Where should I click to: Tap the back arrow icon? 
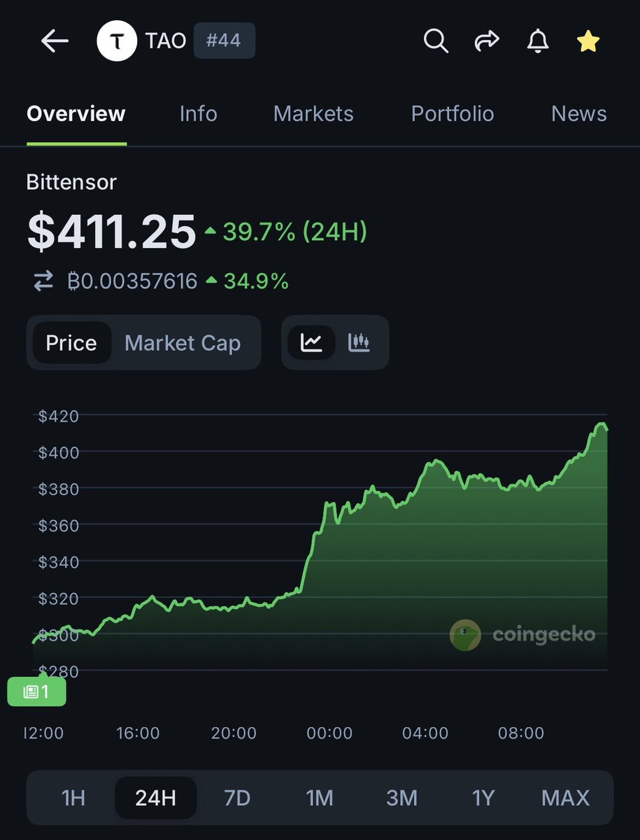pos(55,41)
